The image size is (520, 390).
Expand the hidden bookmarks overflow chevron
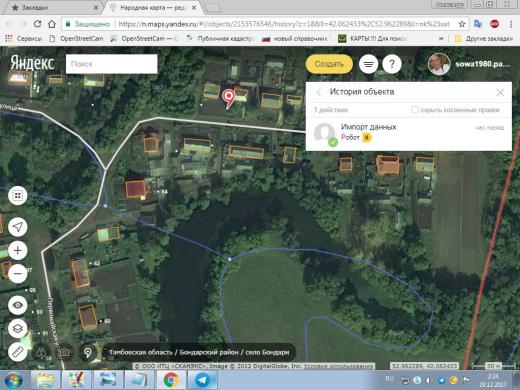(x=441, y=39)
